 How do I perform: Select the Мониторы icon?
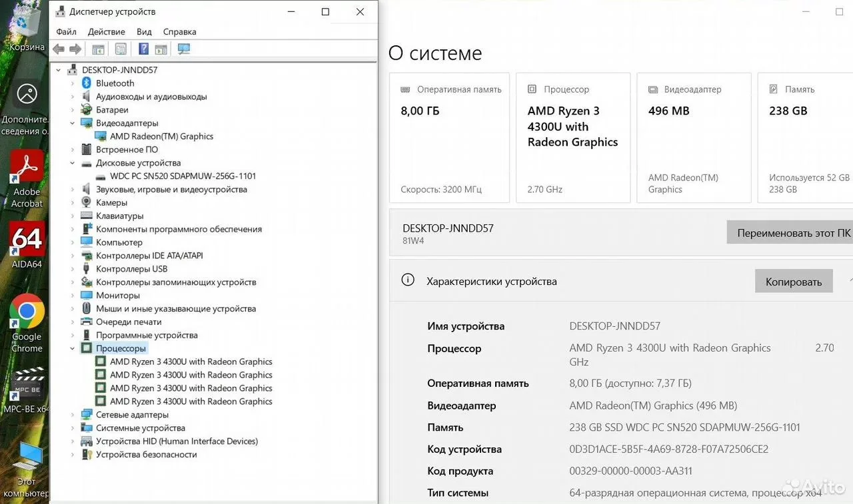coord(86,296)
